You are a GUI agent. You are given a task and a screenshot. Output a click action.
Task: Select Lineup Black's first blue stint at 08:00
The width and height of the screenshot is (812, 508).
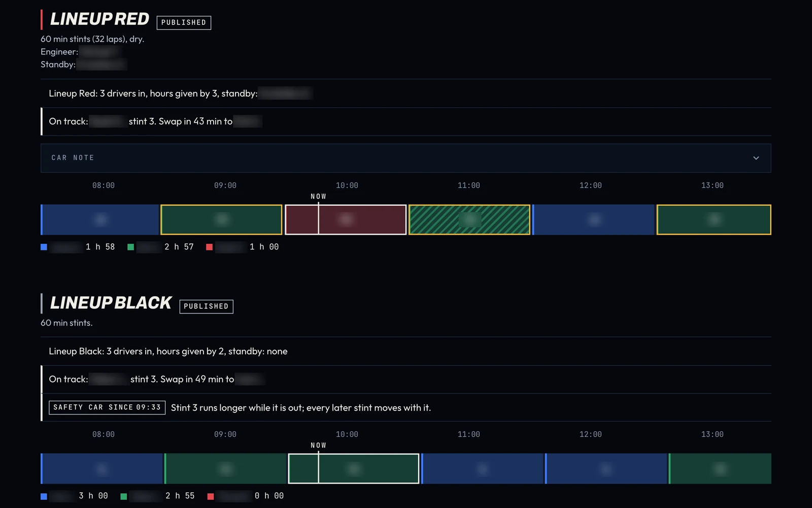[x=101, y=468]
